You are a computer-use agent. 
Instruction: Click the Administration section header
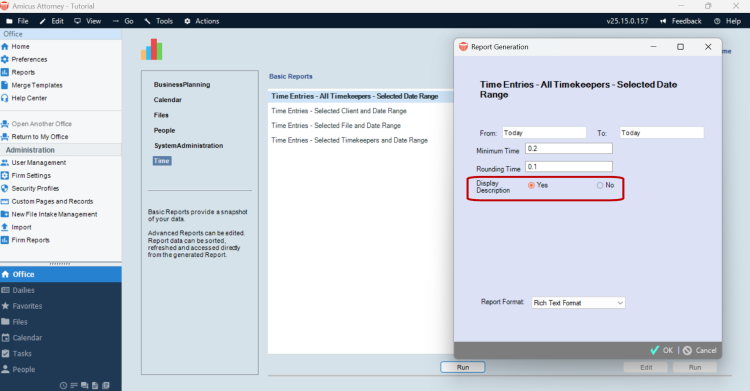(x=61, y=150)
